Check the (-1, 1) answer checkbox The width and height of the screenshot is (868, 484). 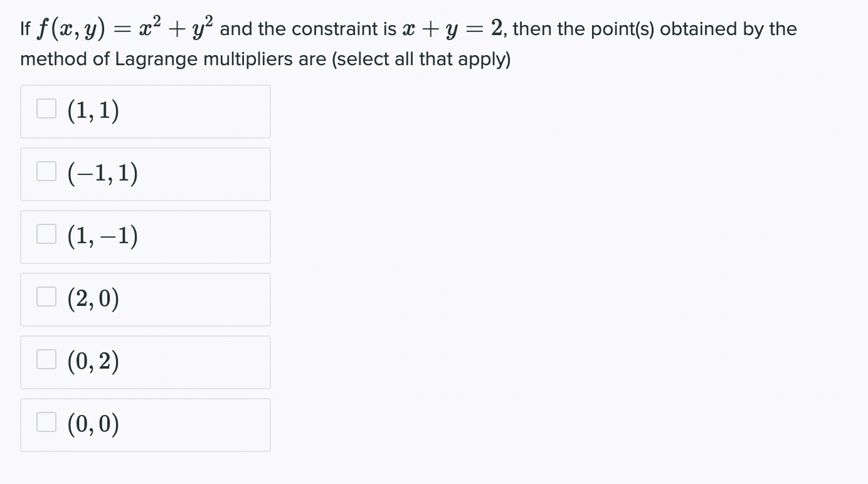click(45, 171)
